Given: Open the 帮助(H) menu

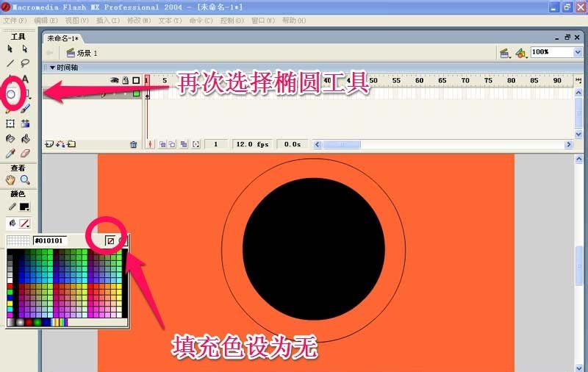Looking at the screenshot, I should pos(294,21).
